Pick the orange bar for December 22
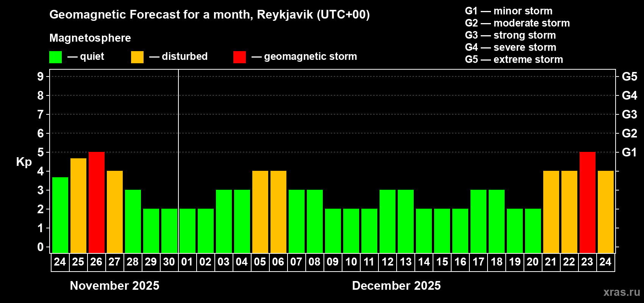 (x=569, y=212)
